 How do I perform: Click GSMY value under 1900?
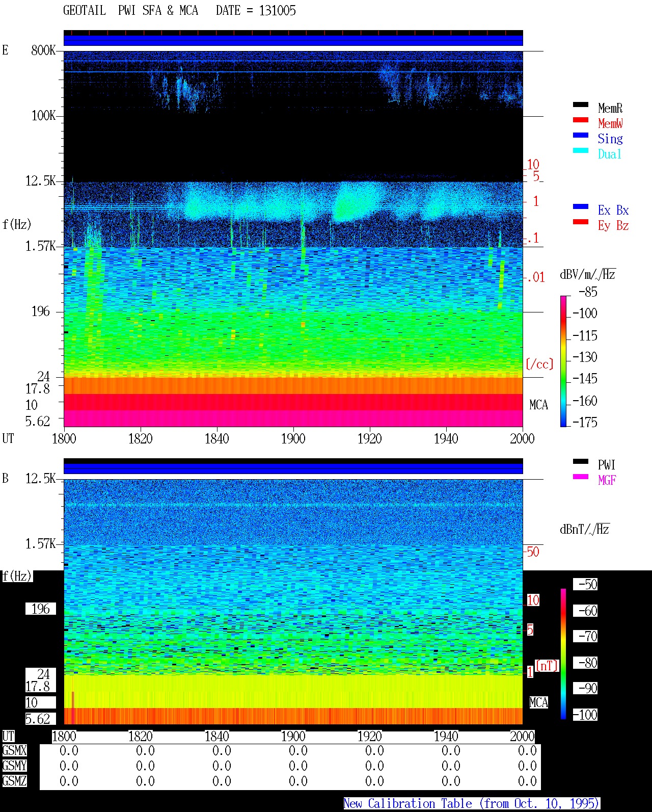tap(298, 766)
